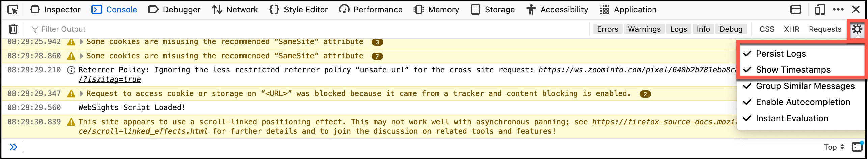This screenshot has width=868, height=159.
Task: Expand the tracker cookie blocked warning
Action: [x=81, y=94]
